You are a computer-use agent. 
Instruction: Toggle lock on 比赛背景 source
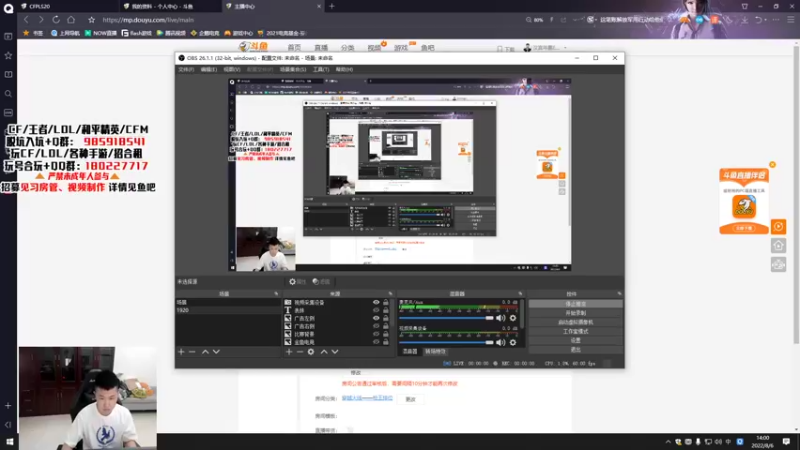[x=386, y=334]
